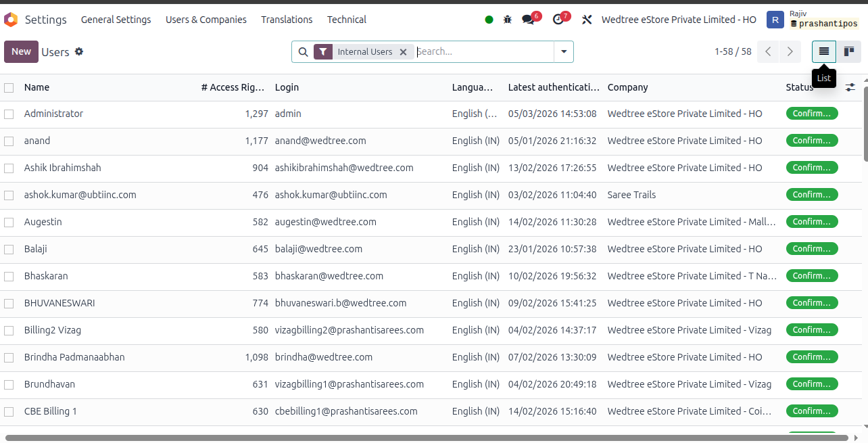Click the green connection status dot
This screenshot has width=868, height=443.
pos(489,20)
